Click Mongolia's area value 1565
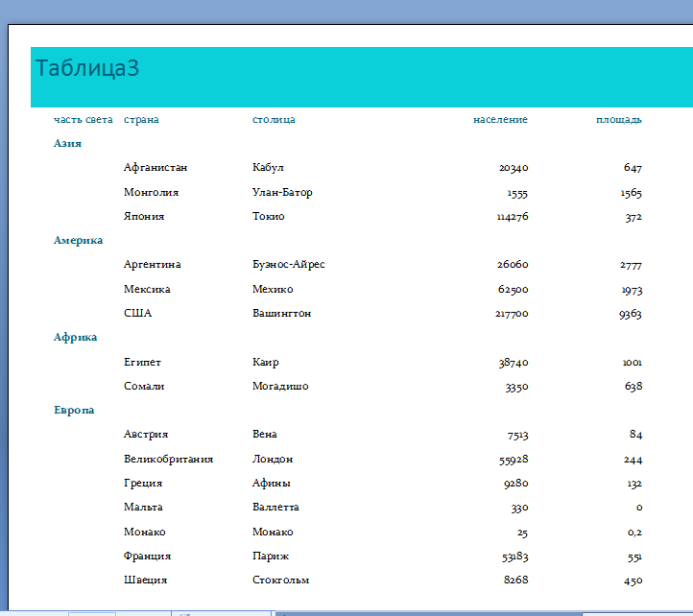 point(632,193)
